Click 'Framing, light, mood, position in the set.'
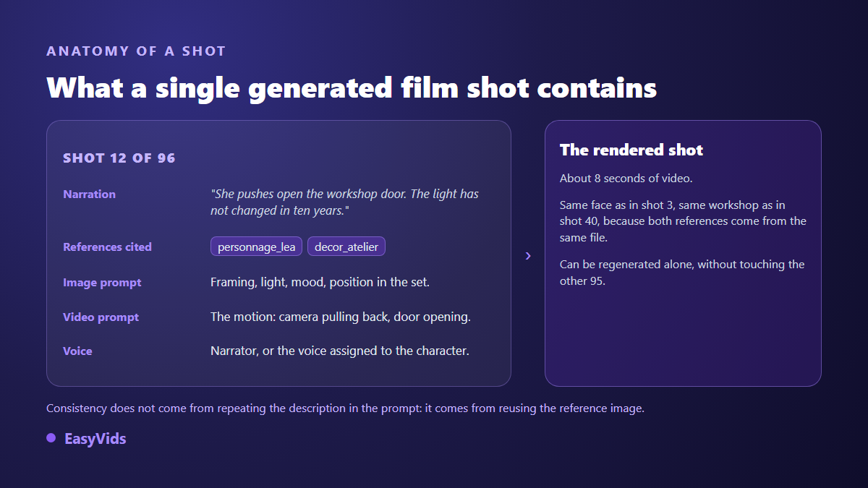868x488 pixels. pyautogui.click(x=320, y=283)
